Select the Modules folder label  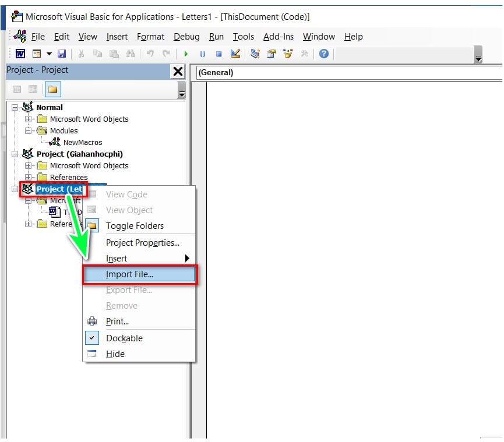(64, 131)
